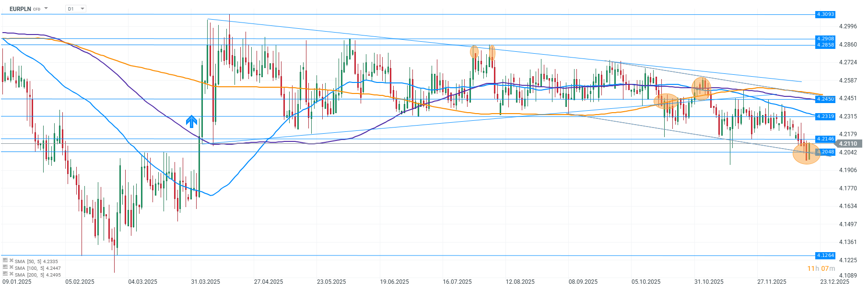Remove the SMA 200 indicator
The width and height of the screenshot is (868, 290).
click(11, 274)
